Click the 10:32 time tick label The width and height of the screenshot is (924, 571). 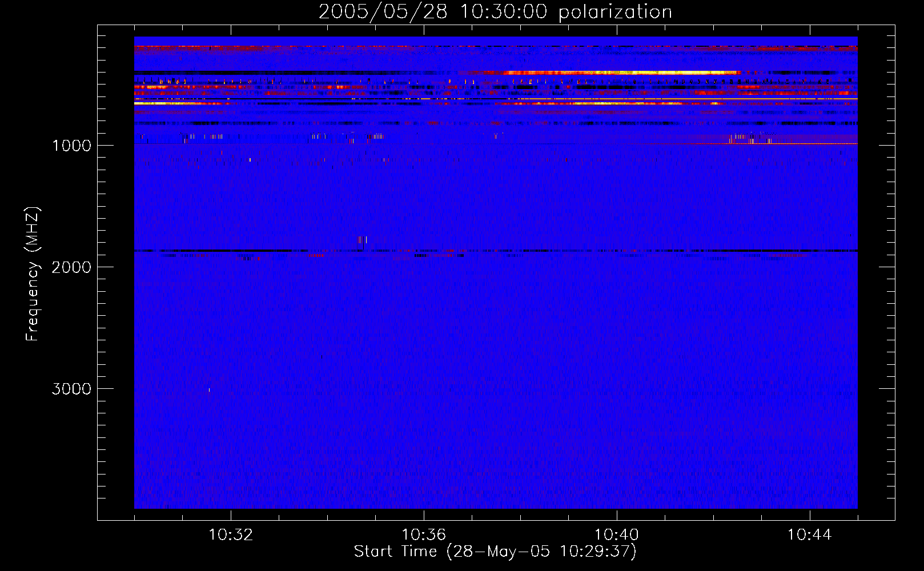coord(231,535)
